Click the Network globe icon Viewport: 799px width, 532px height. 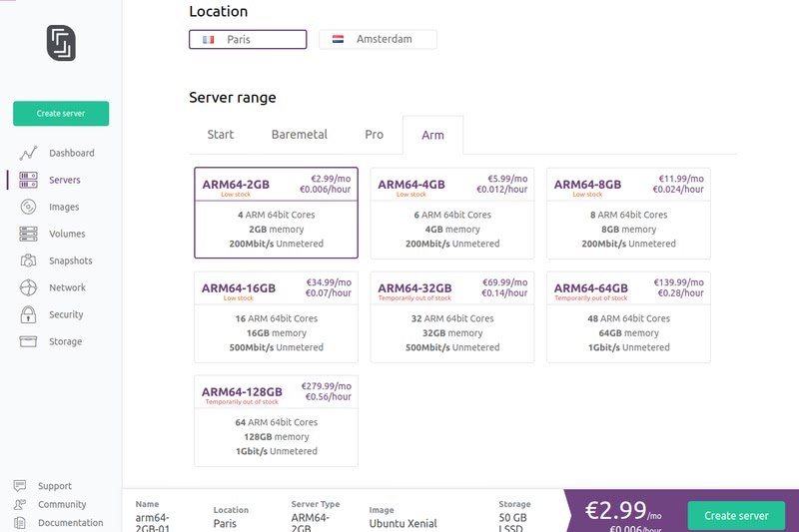28,287
